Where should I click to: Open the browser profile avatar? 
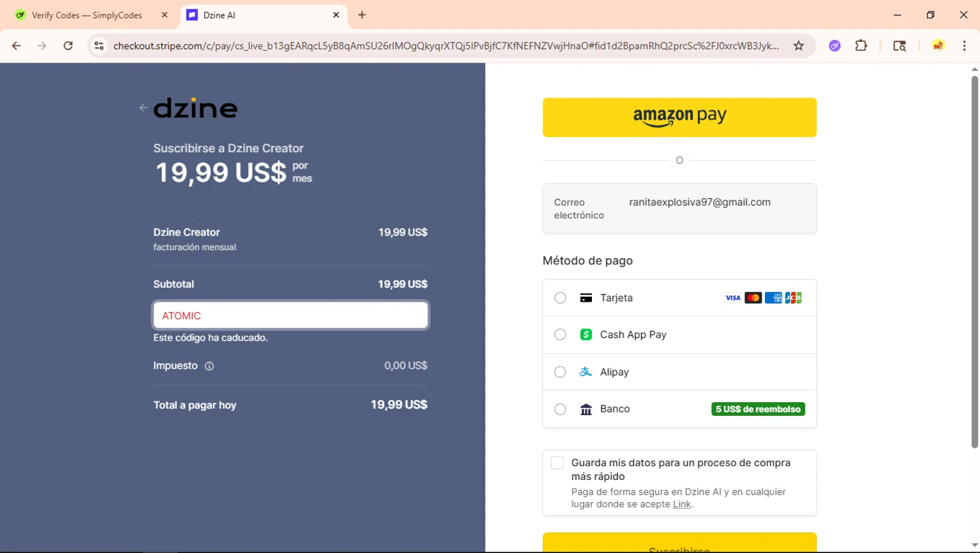[938, 46]
